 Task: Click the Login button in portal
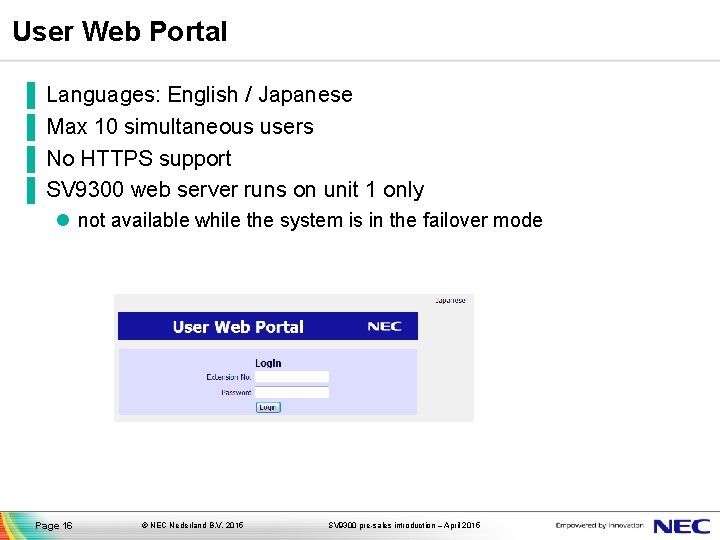click(x=268, y=407)
